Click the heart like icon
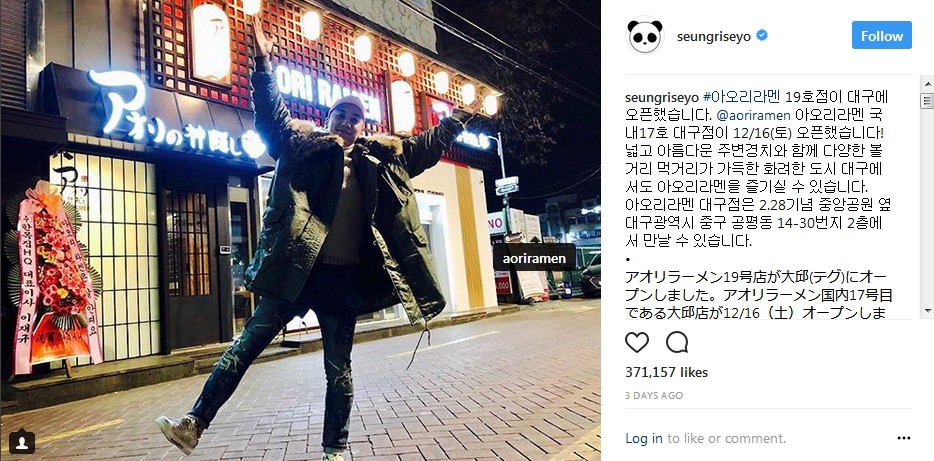 637,342
